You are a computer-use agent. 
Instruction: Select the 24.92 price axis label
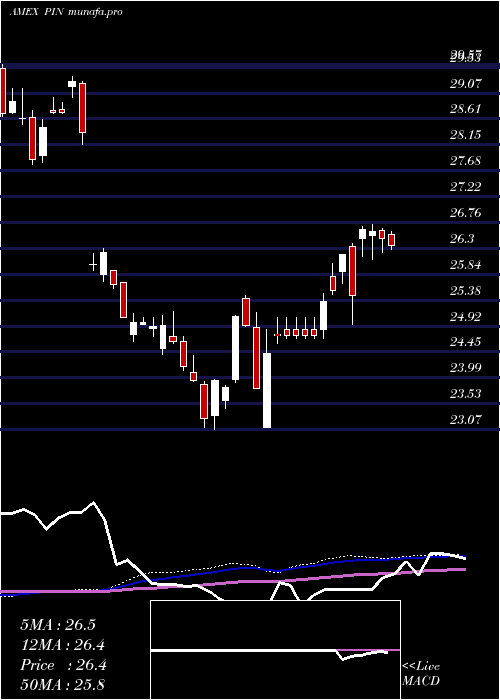pos(466,317)
